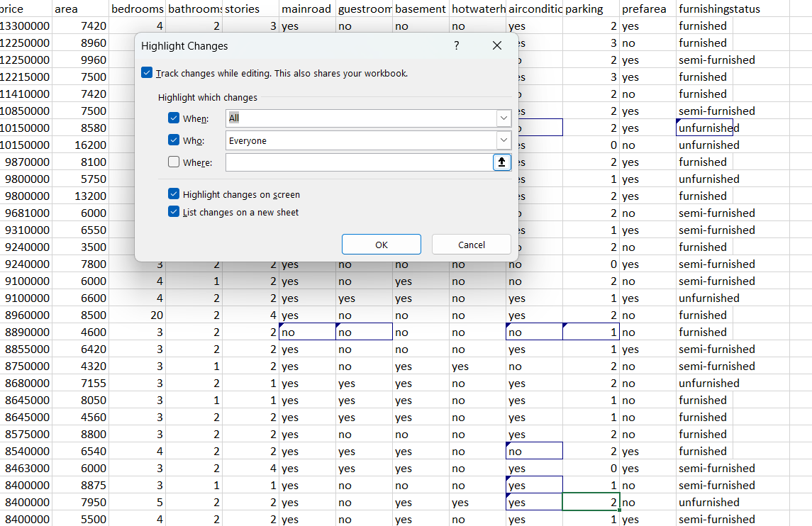Uncheck the When checkbox

click(174, 118)
